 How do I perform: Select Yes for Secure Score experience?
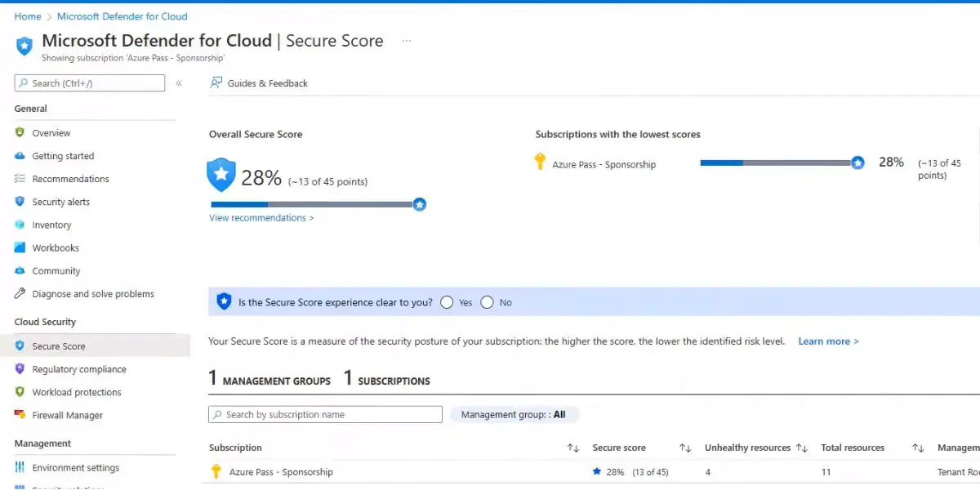point(447,302)
